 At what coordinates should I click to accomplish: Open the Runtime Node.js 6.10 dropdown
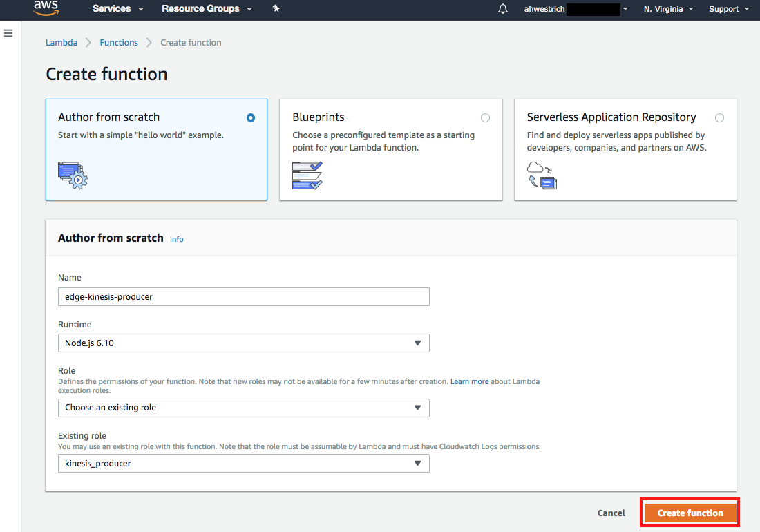[x=244, y=343]
